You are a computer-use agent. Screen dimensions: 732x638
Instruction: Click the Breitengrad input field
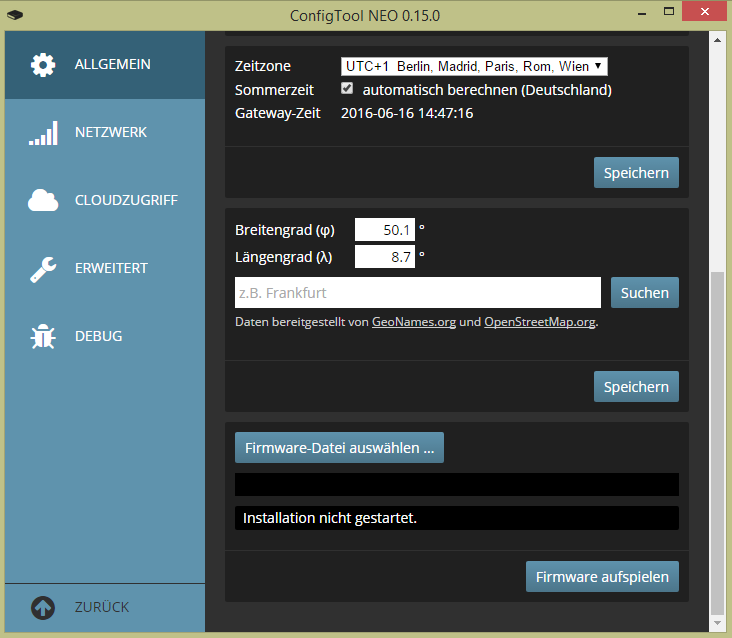pyautogui.click(x=385, y=230)
